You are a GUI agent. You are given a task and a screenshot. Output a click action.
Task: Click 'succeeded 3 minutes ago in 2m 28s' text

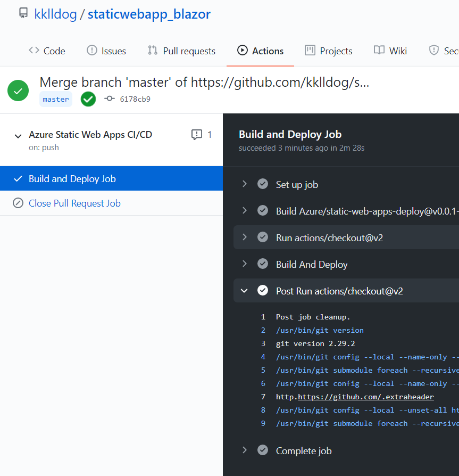coord(302,148)
